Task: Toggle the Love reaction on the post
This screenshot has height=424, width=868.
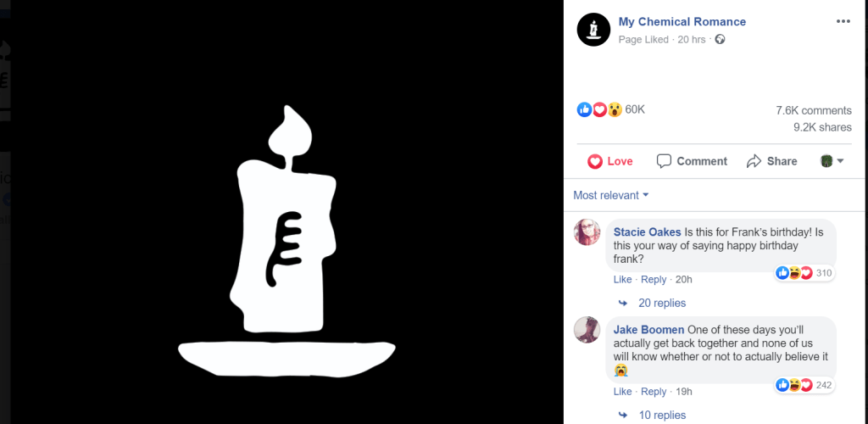Action: [610, 161]
